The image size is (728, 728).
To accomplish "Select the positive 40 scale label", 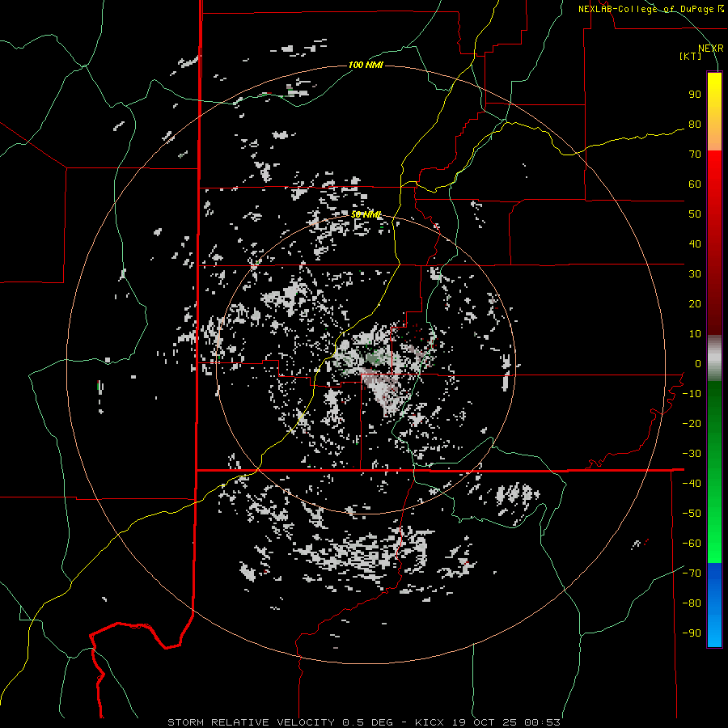I will pyautogui.click(x=695, y=244).
